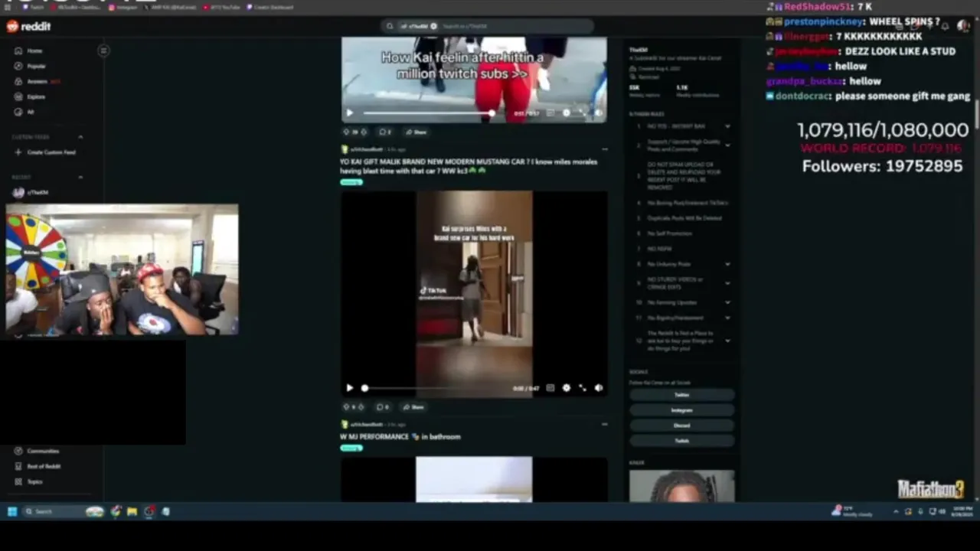Click rule text 'Duplicate Posts Will Be Deleted'

click(x=684, y=218)
